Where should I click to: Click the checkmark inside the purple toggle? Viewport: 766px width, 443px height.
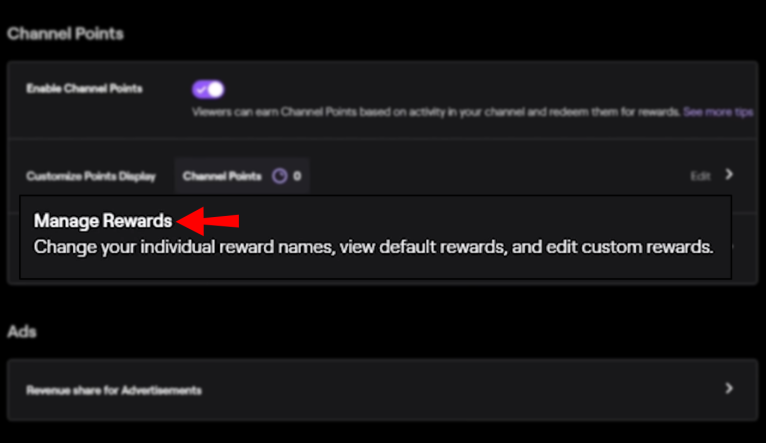(x=201, y=89)
